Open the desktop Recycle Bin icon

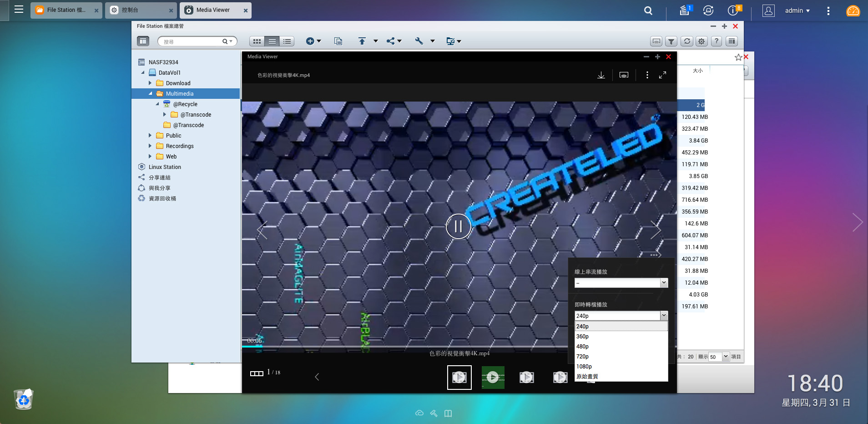(x=24, y=399)
